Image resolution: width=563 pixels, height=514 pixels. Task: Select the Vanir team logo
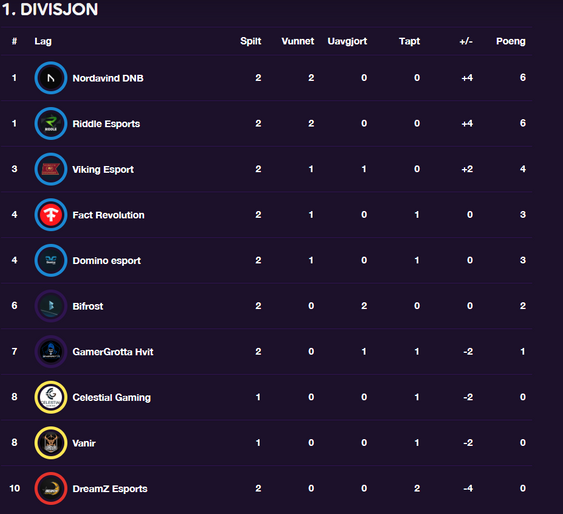click(x=51, y=443)
